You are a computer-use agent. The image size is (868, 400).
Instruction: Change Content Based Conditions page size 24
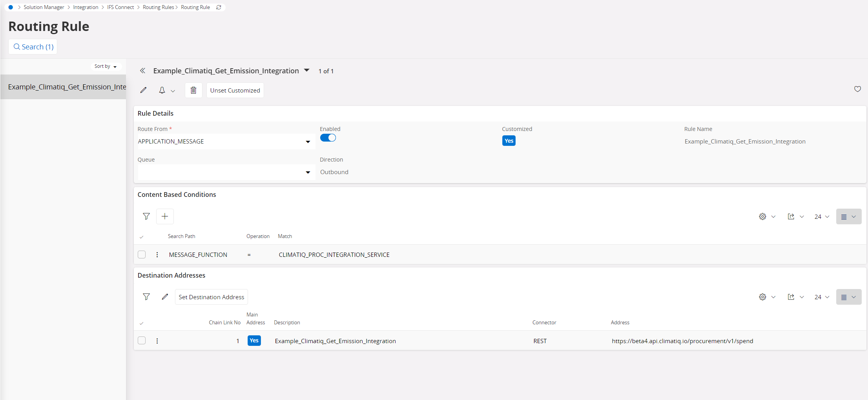tap(822, 216)
